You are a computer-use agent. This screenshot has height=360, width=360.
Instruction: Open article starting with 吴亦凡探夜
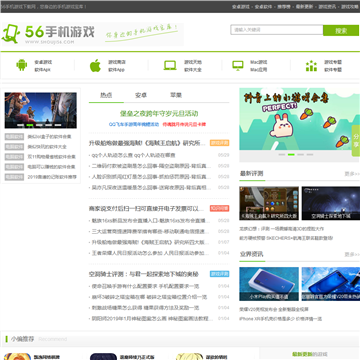[151, 187]
